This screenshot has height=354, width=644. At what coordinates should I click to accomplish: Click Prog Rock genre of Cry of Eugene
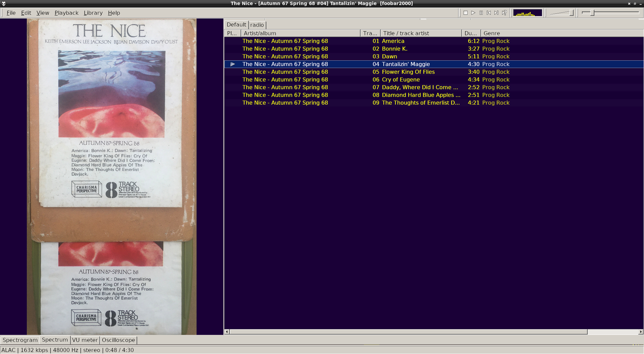[x=496, y=79]
